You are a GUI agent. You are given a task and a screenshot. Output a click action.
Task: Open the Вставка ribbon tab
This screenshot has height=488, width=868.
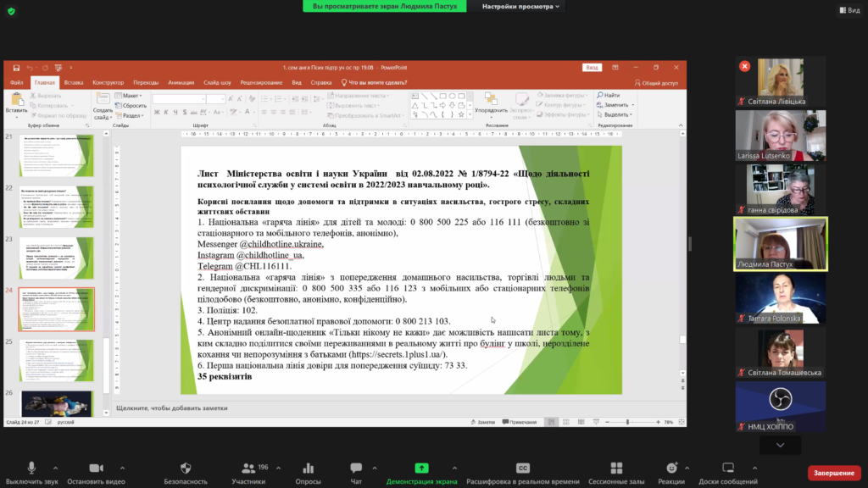point(73,82)
